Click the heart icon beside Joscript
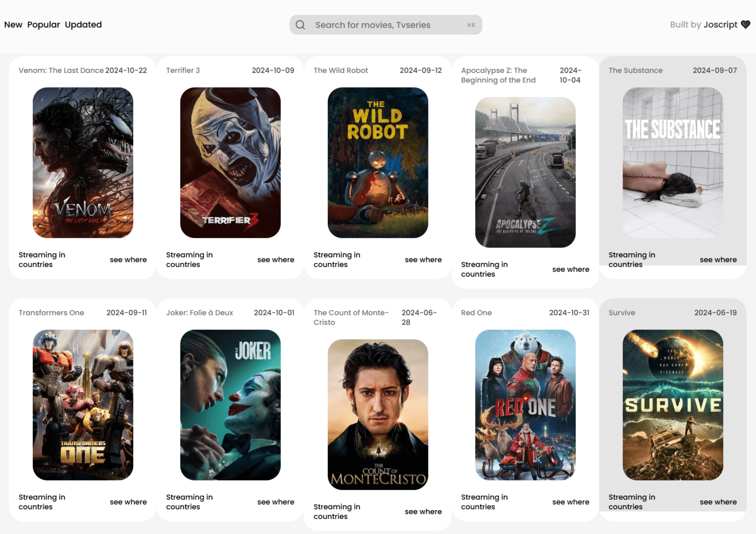Image resolution: width=756 pixels, height=534 pixels. (746, 25)
